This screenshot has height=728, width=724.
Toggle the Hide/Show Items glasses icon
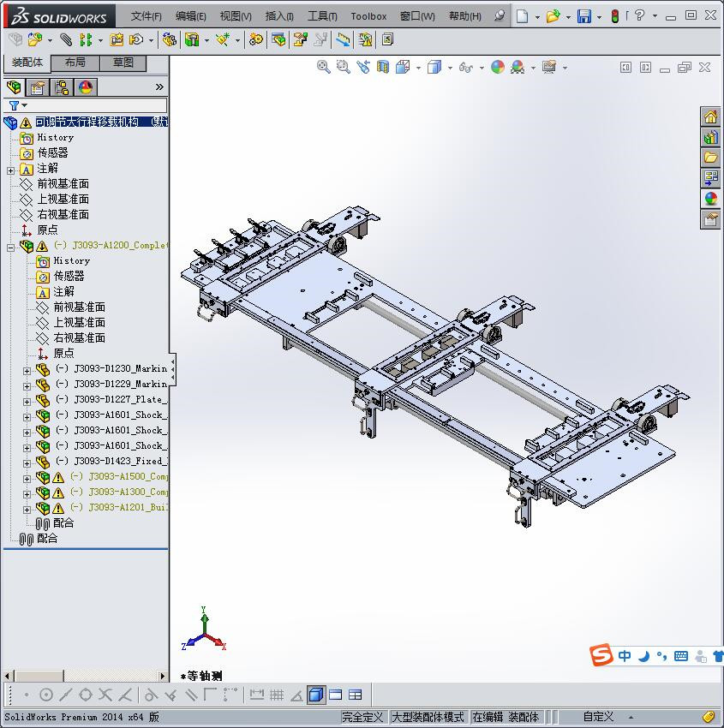pos(465,68)
